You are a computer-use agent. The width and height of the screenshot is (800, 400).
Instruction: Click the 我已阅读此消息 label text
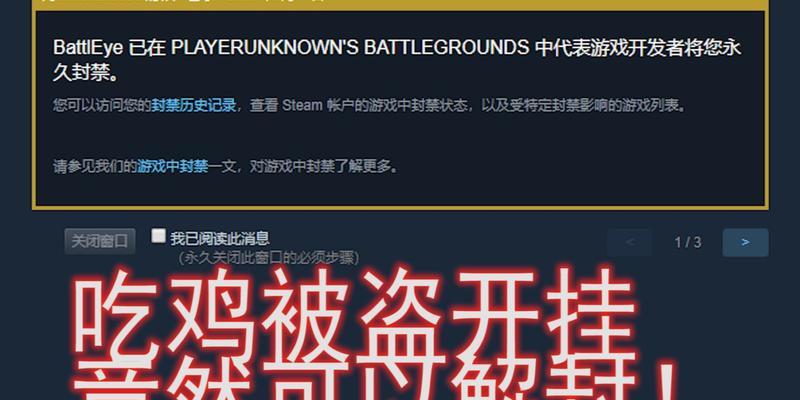coord(220,238)
